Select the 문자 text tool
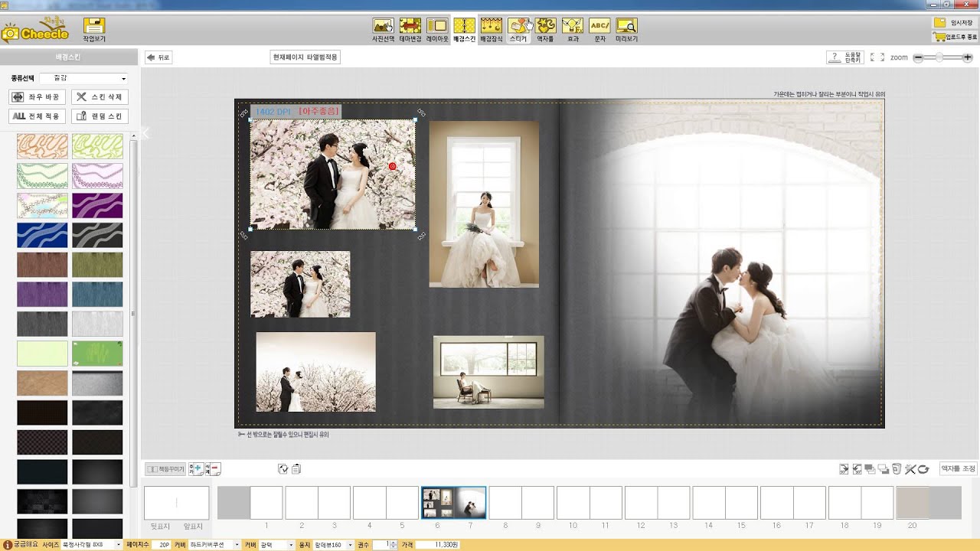The image size is (980, 551). pos(599,30)
